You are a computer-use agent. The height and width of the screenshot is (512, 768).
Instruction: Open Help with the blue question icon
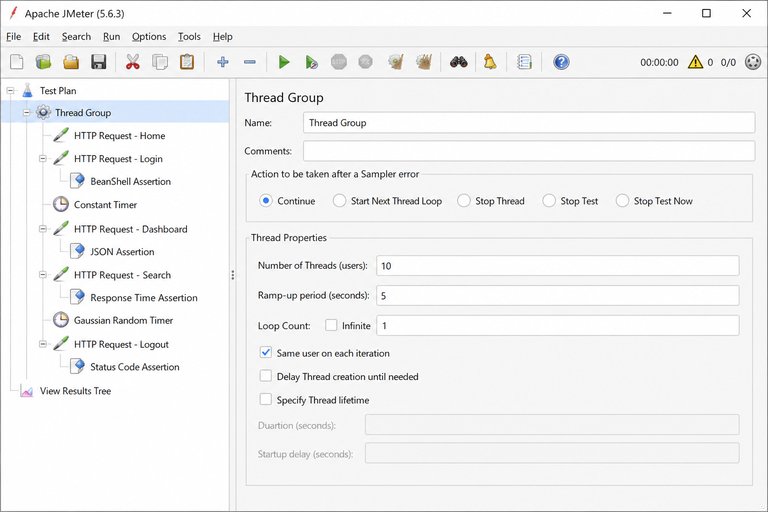561,62
